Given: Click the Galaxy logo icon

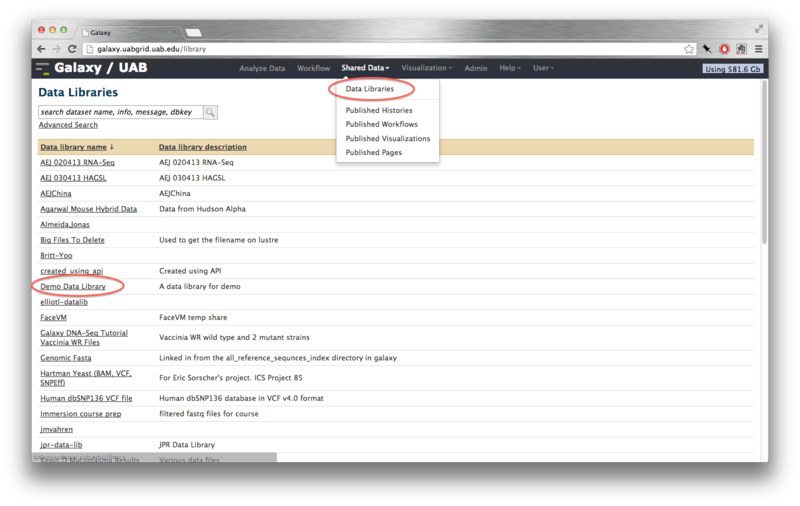Looking at the screenshot, I should 42,68.
